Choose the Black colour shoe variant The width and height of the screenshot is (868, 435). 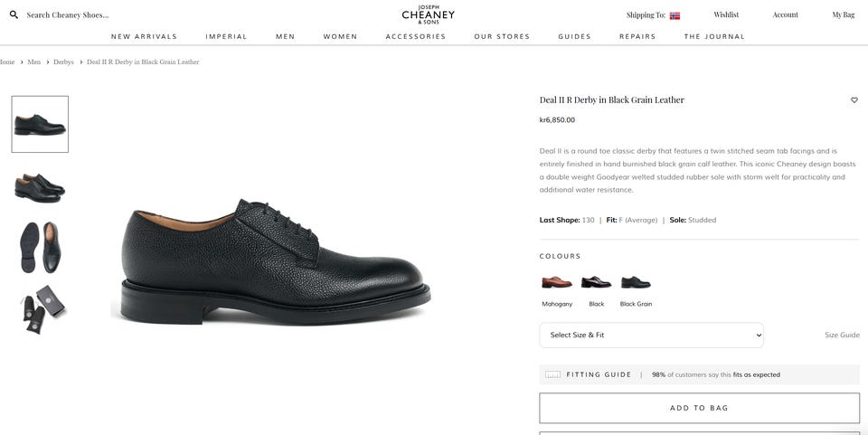596,282
